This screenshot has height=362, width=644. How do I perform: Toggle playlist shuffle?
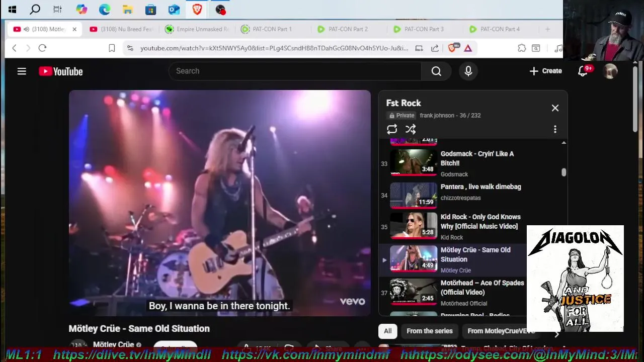coord(411,129)
